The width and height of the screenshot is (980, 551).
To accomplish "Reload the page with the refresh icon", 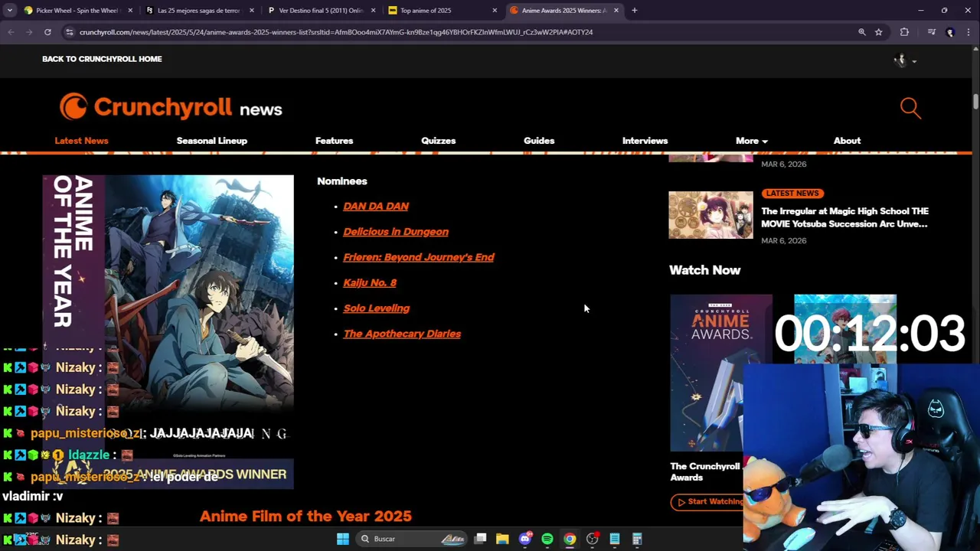I will [47, 32].
